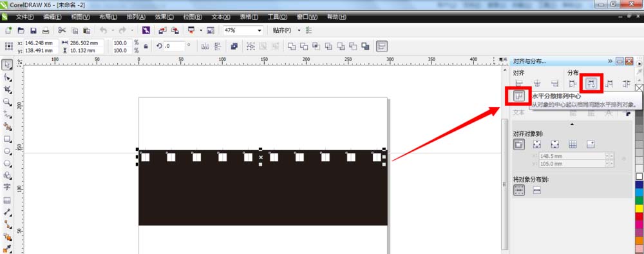This screenshot has height=254, width=644.
Task: Toggle Align to grid option
Action: click(573, 144)
